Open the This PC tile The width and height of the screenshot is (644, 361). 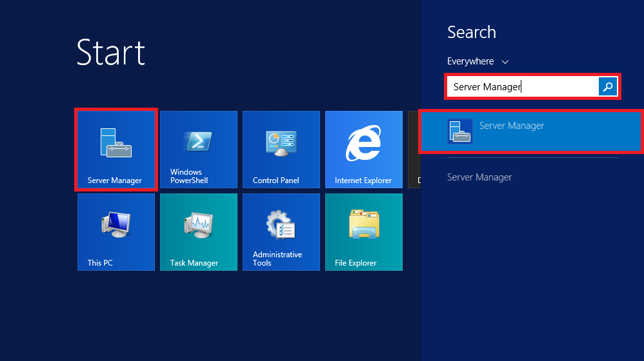click(x=116, y=232)
